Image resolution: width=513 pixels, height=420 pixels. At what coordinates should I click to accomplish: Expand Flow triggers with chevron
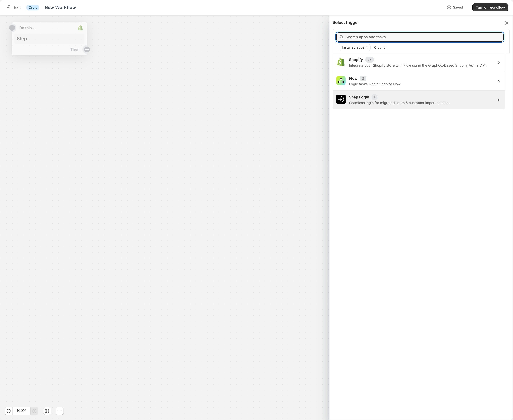[498, 81]
